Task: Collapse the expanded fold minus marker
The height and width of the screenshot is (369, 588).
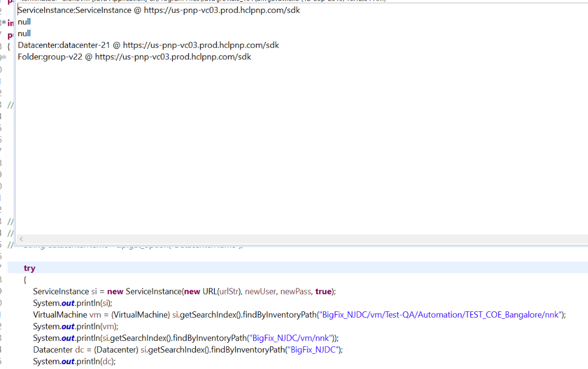Action: 4,55
